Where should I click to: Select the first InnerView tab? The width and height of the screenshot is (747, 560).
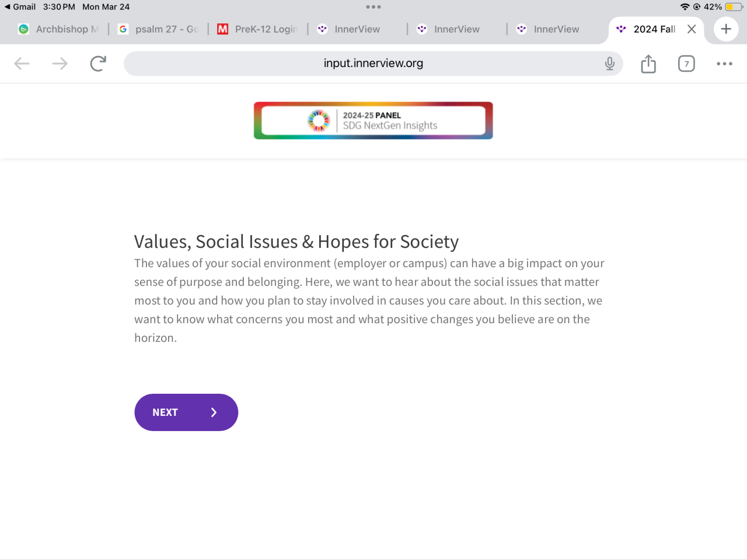pyautogui.click(x=356, y=29)
